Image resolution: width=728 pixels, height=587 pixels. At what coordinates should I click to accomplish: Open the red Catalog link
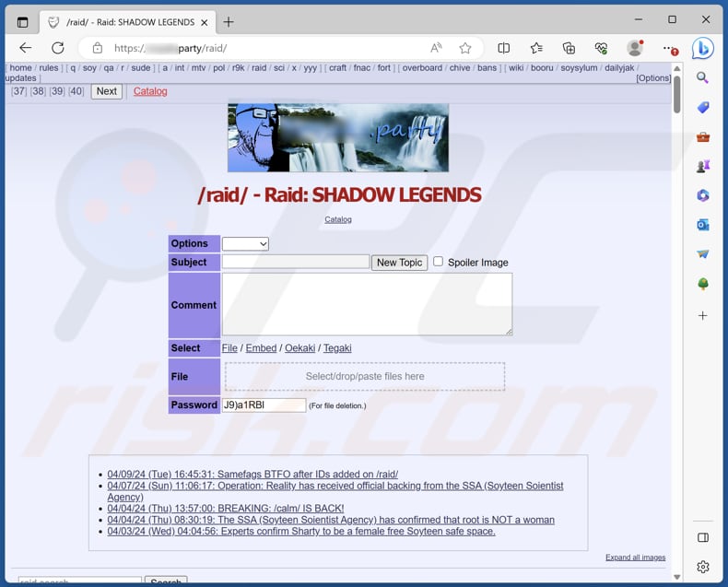coord(150,91)
